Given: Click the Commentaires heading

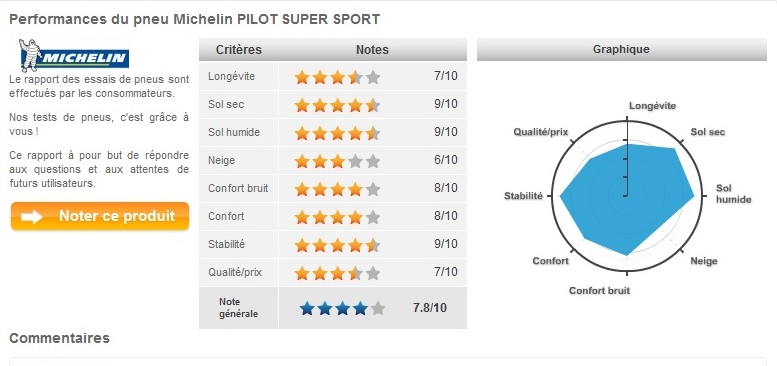Looking at the screenshot, I should pos(59,338).
